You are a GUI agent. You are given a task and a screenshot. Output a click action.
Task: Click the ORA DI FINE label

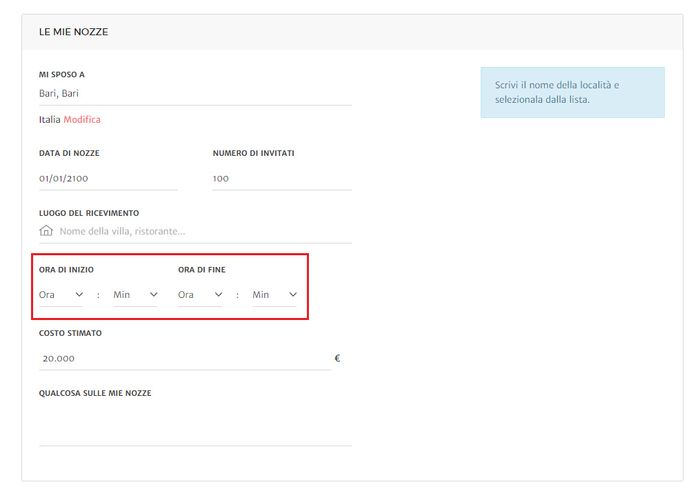(203, 270)
